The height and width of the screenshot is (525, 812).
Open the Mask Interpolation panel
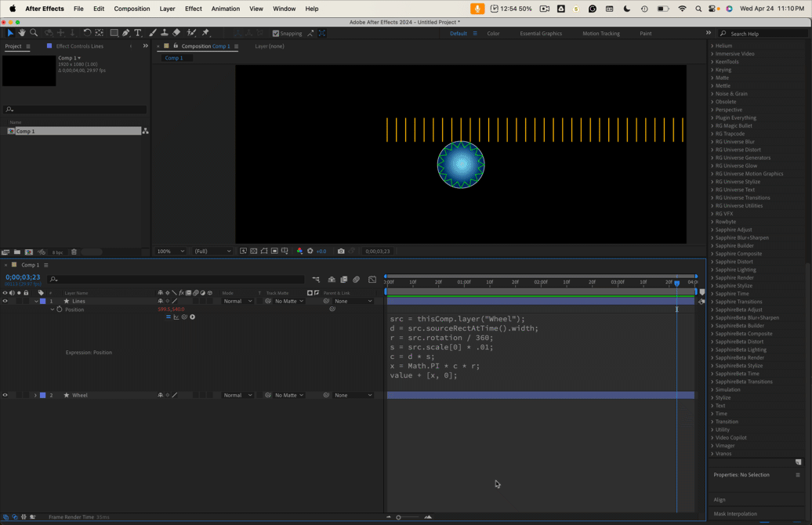[735, 513]
